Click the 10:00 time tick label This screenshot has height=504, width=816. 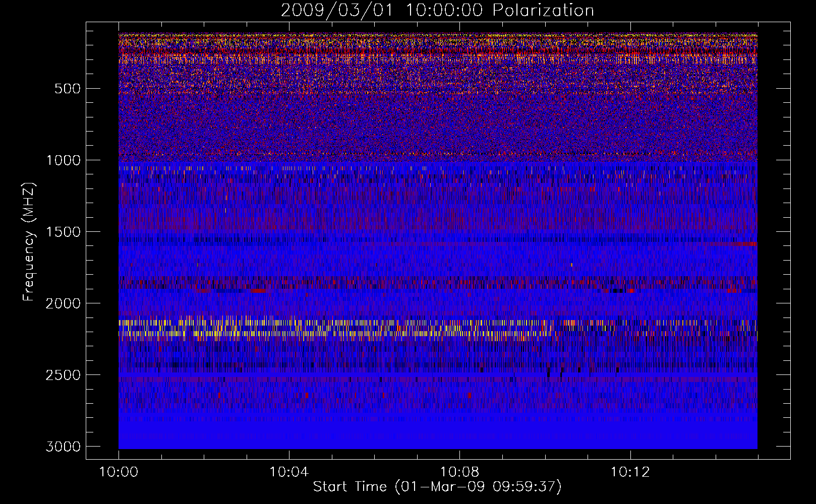[119, 472]
